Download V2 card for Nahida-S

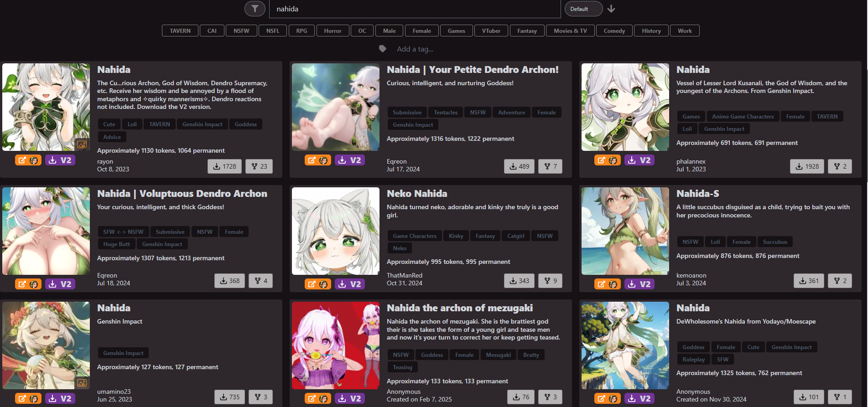[639, 284]
